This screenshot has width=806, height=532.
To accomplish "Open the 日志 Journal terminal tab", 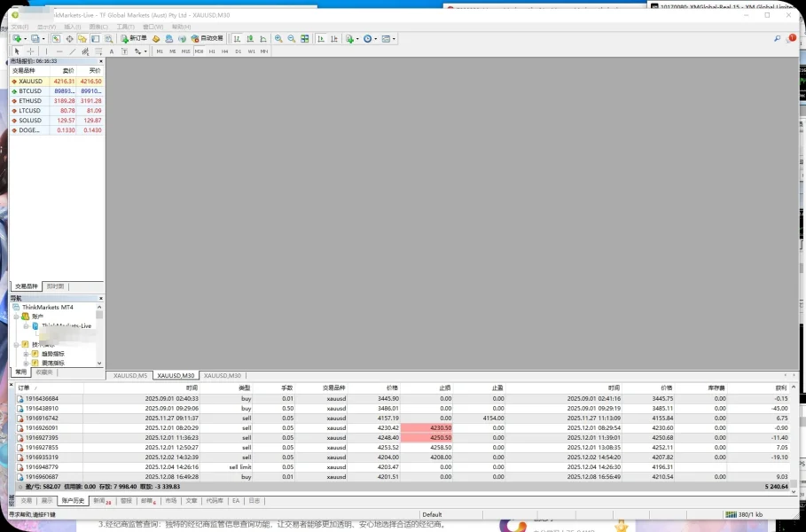I will [x=254, y=501].
